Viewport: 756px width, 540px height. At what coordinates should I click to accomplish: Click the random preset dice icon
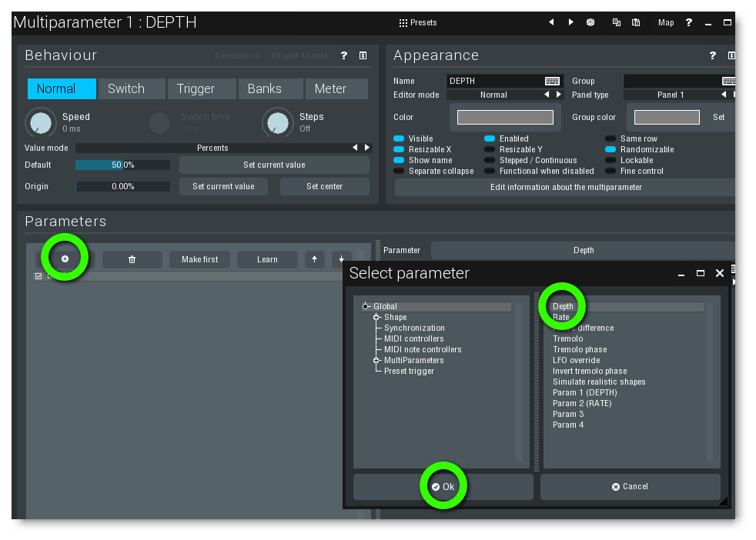tap(590, 22)
